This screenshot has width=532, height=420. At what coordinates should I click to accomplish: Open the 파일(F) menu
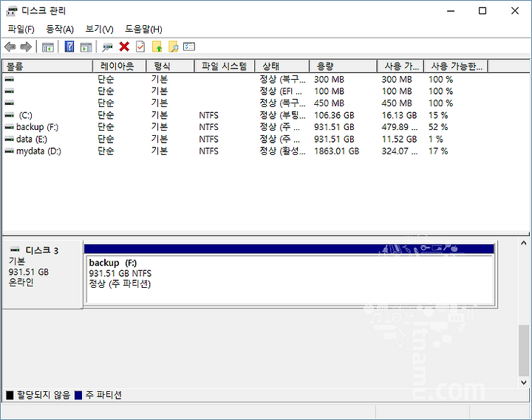click(21, 30)
